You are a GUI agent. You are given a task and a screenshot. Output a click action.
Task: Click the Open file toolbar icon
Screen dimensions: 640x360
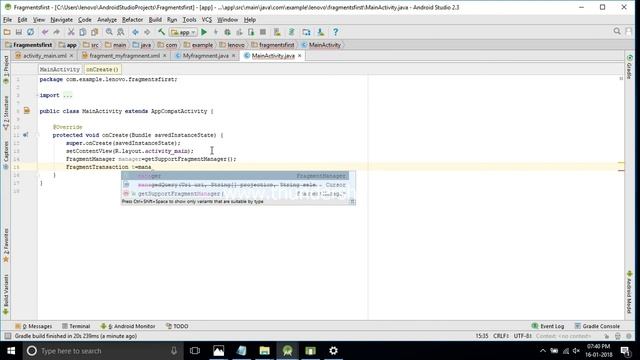click(7, 32)
